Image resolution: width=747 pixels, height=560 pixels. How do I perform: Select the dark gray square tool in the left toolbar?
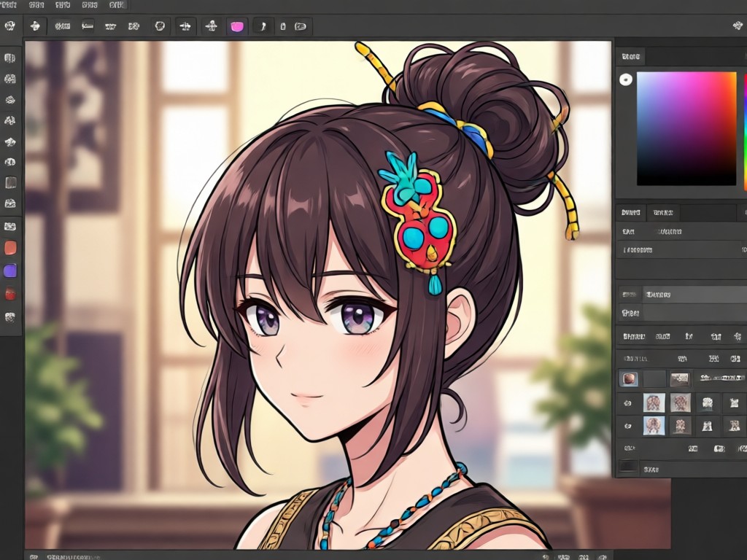[10, 182]
